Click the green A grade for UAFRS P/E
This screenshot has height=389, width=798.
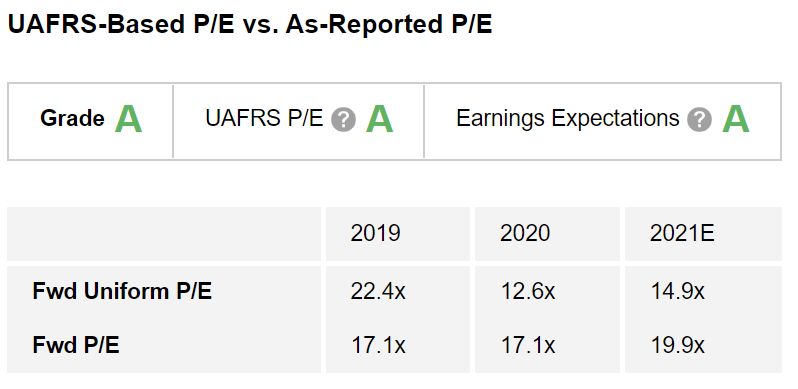click(380, 119)
